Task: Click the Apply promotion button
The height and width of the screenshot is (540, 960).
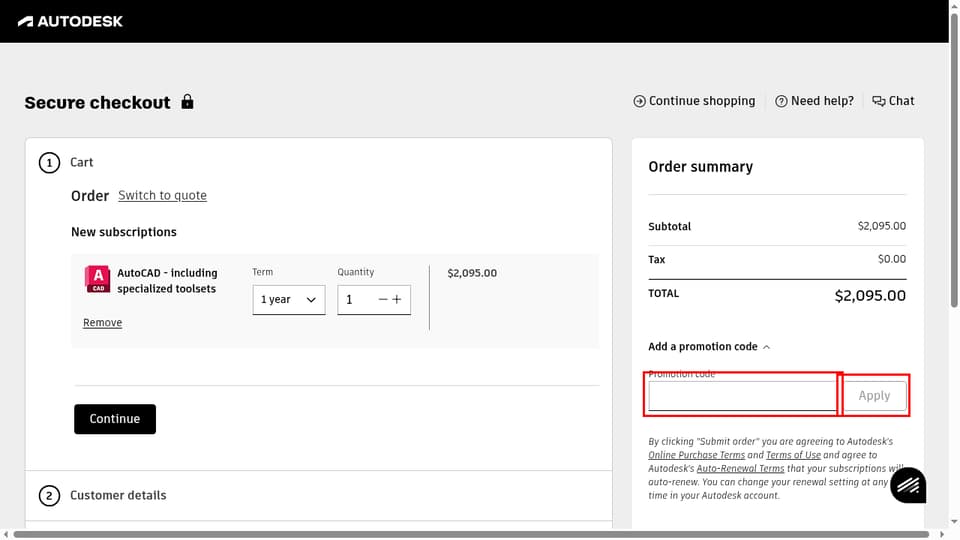Action: [x=874, y=396]
